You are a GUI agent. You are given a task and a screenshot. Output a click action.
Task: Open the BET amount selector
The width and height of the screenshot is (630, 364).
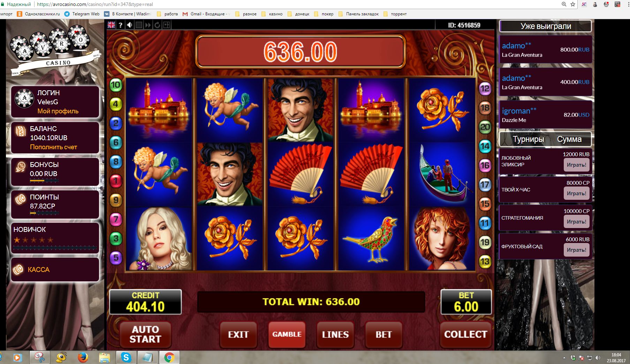384,334
